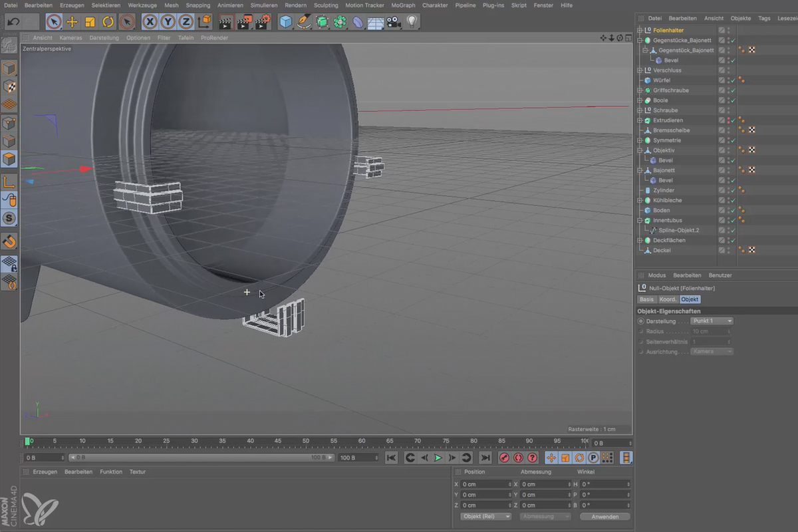
Task: Open the Darstellung dropdown showing Punkt 1
Action: point(712,321)
